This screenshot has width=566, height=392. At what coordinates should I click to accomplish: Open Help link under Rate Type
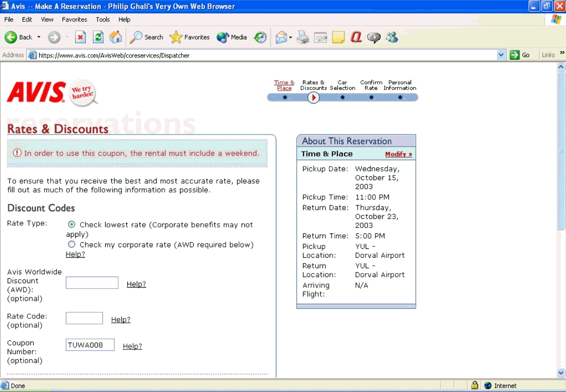pyautogui.click(x=75, y=254)
